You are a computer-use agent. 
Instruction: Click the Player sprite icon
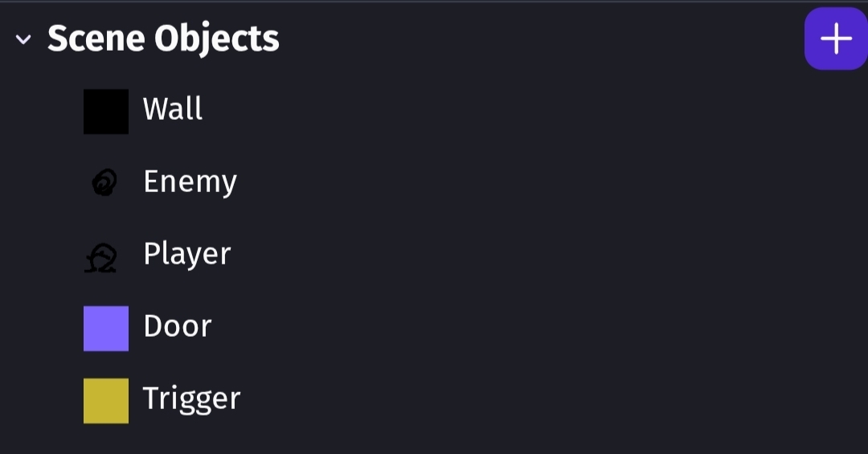pos(103,258)
